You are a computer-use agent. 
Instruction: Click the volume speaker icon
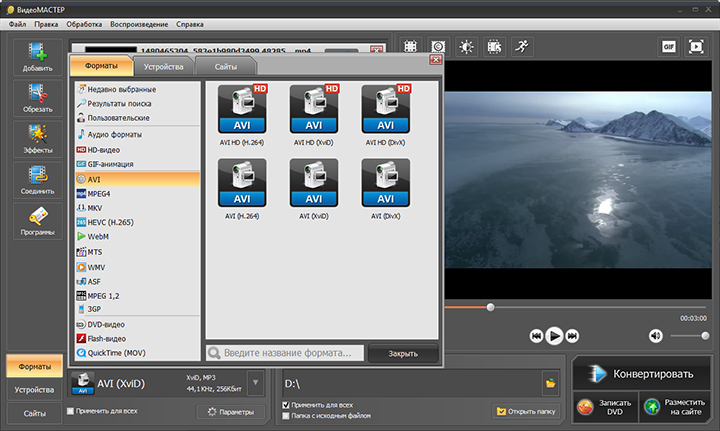click(x=656, y=336)
